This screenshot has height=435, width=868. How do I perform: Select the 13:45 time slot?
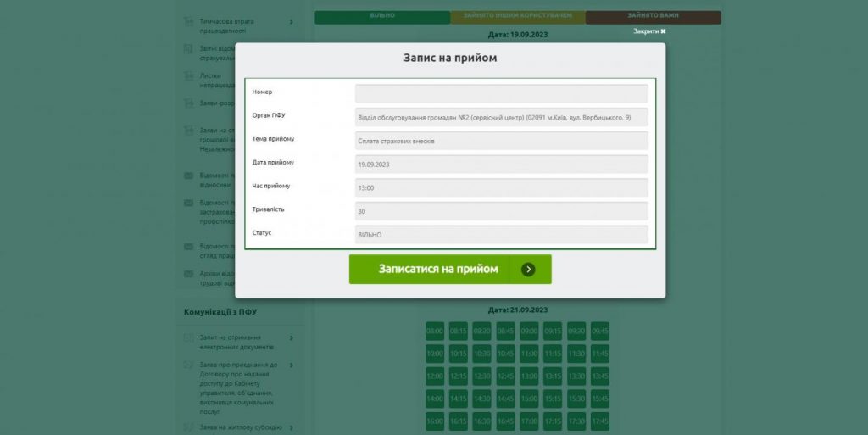point(600,376)
